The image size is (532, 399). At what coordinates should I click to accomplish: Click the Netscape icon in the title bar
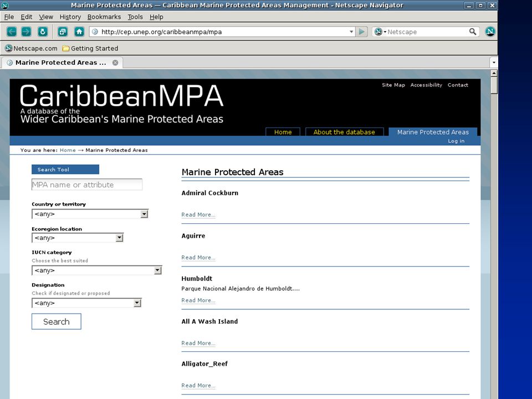tap(5, 5)
